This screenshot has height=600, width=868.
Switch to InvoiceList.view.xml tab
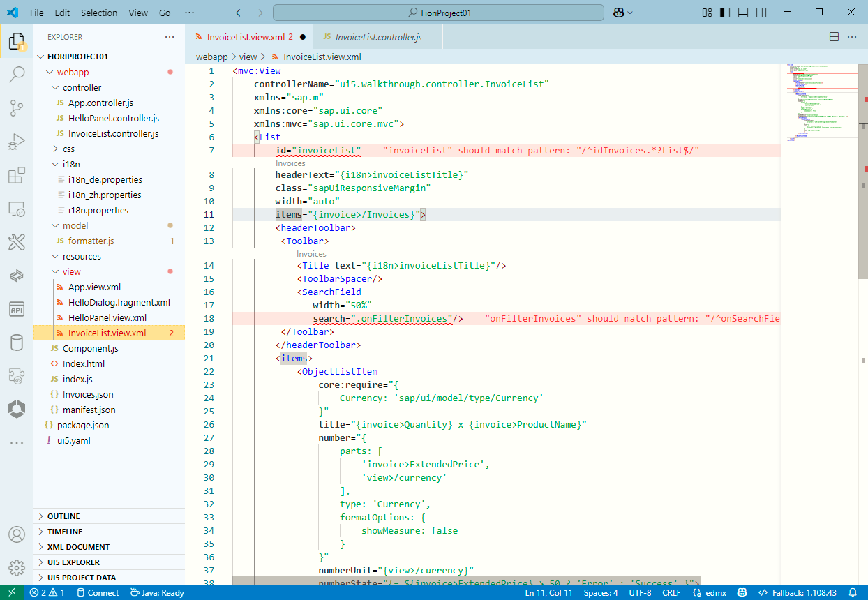point(249,37)
